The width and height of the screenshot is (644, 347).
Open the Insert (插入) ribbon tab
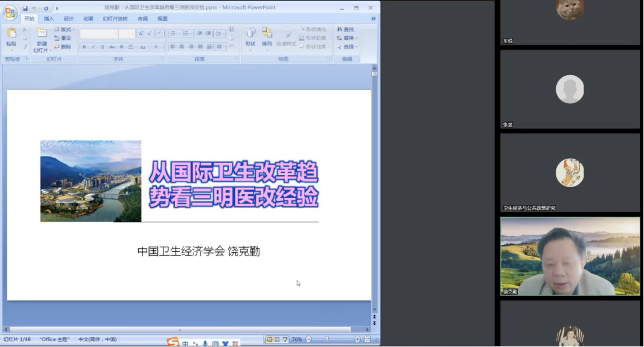[x=49, y=19]
